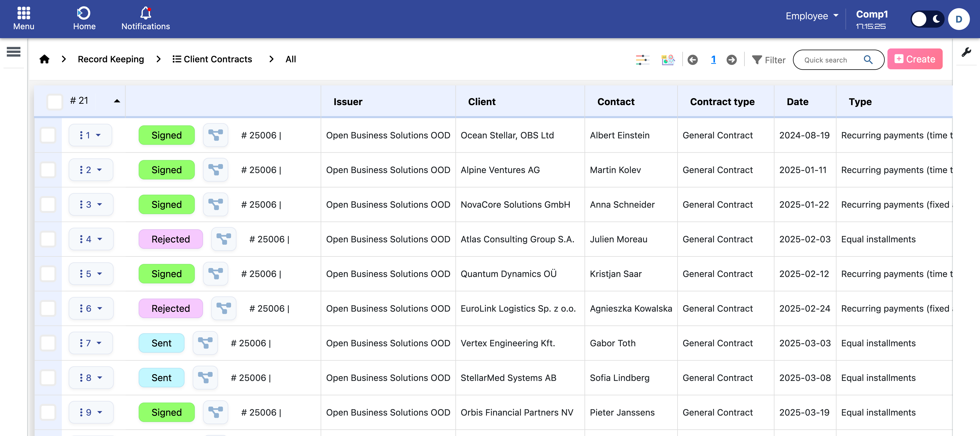This screenshot has height=436, width=980.
Task: Click Comp1 company name
Action: (871, 14)
